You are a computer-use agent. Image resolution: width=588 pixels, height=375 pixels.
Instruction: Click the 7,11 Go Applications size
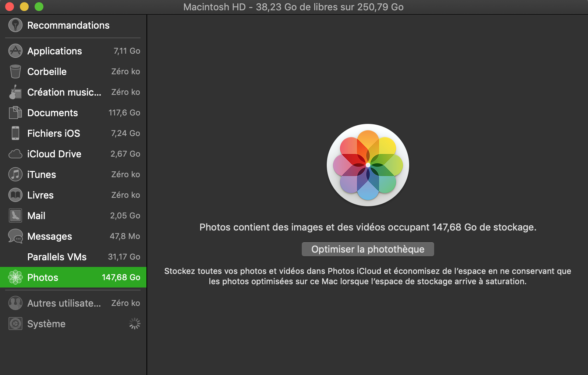127,51
